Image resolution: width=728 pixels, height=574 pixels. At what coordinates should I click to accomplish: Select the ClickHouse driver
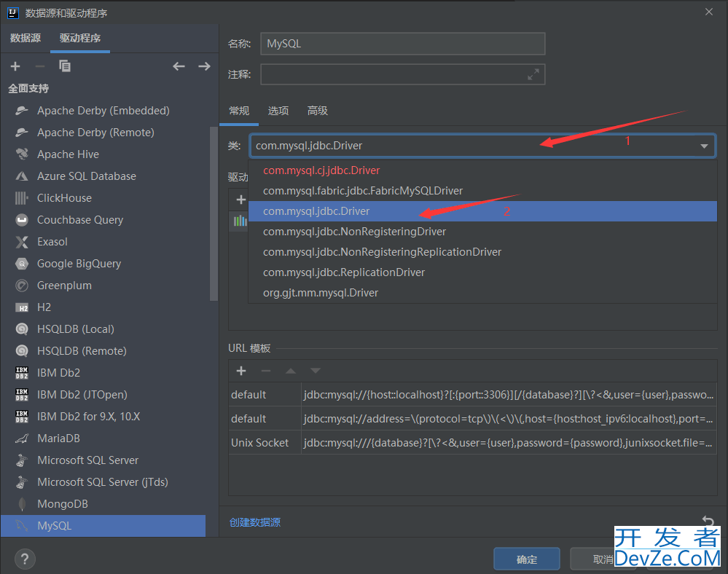pos(103,197)
